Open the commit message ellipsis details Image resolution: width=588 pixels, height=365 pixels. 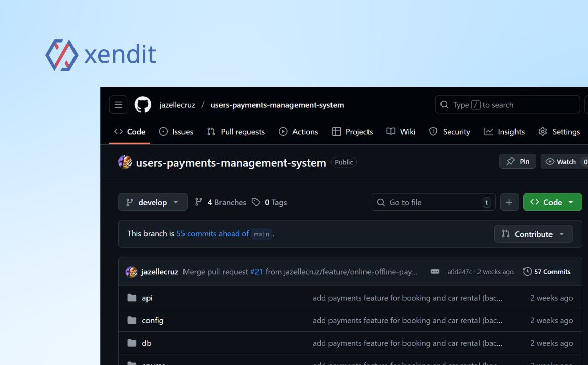(x=435, y=272)
